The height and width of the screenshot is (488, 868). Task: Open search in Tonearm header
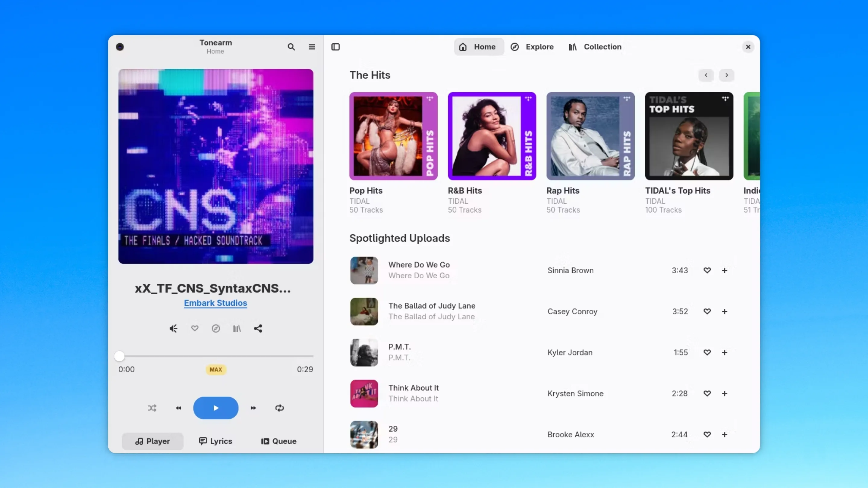tap(291, 47)
